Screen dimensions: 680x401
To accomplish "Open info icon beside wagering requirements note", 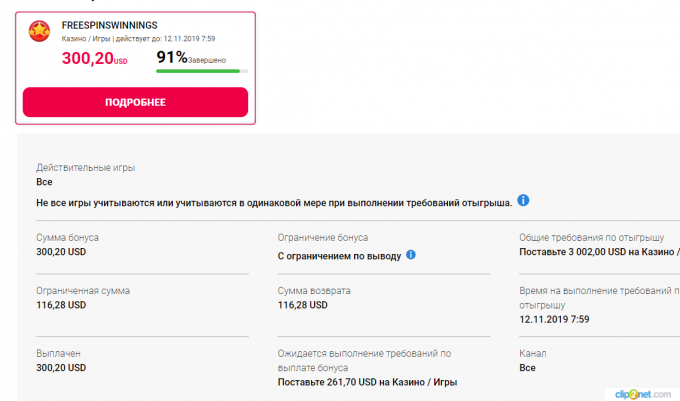I will (523, 200).
